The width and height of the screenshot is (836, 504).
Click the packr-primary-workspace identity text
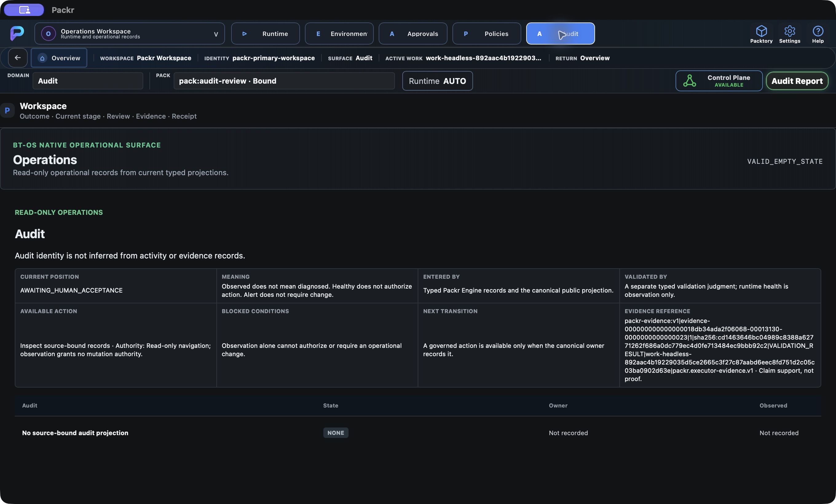tap(274, 58)
